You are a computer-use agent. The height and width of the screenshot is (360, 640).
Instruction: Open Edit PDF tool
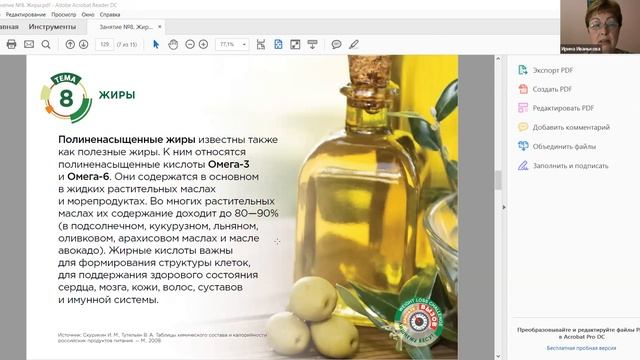(x=556, y=108)
